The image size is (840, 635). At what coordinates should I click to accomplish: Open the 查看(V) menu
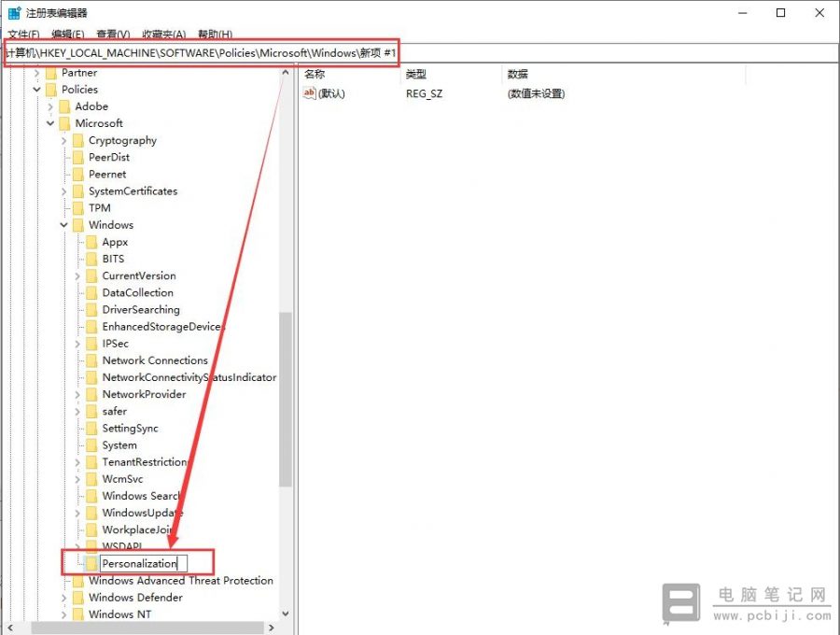tap(113, 35)
